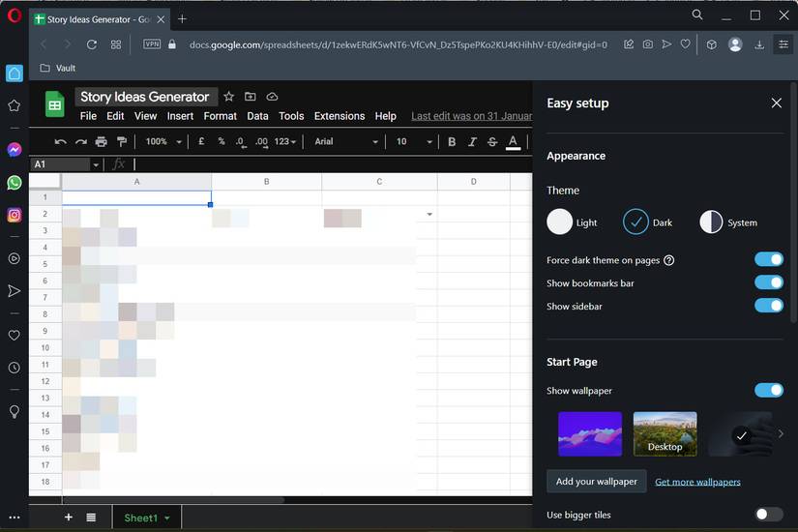This screenshot has height=532, width=798.
Task: Follow the Get more wallpapers link
Action: [x=697, y=482]
